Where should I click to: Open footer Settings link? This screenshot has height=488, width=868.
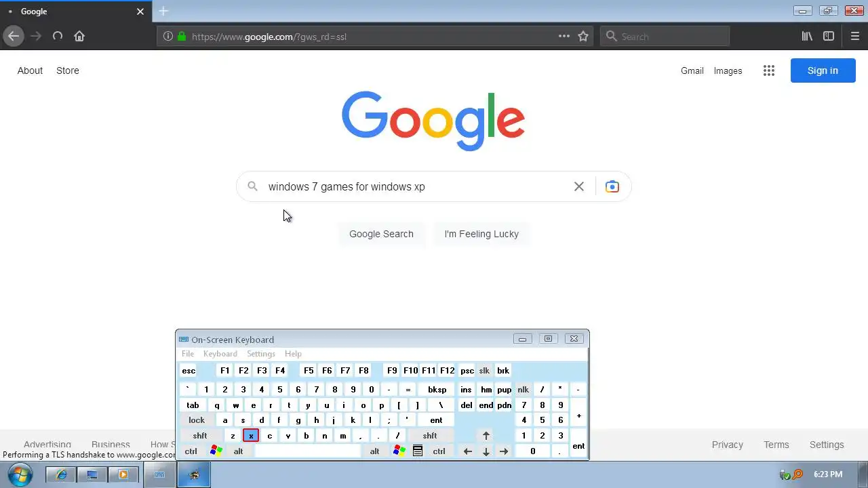point(827,445)
